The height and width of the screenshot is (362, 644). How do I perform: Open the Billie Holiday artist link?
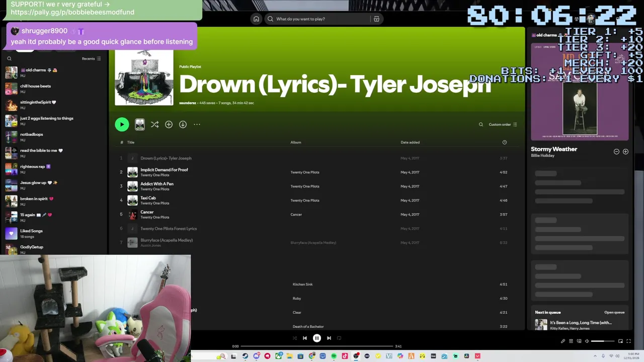[542, 156]
